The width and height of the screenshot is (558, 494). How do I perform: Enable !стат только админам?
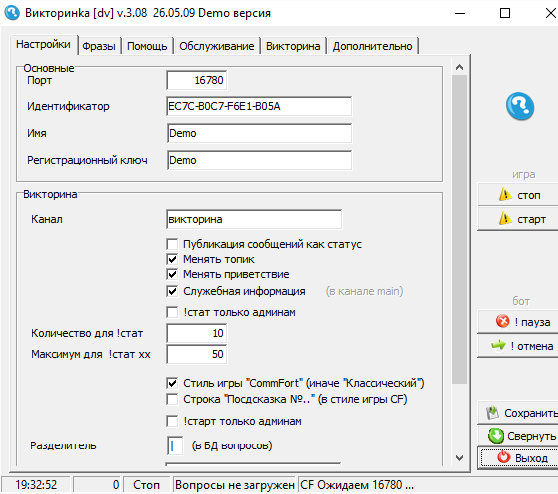tap(172, 312)
